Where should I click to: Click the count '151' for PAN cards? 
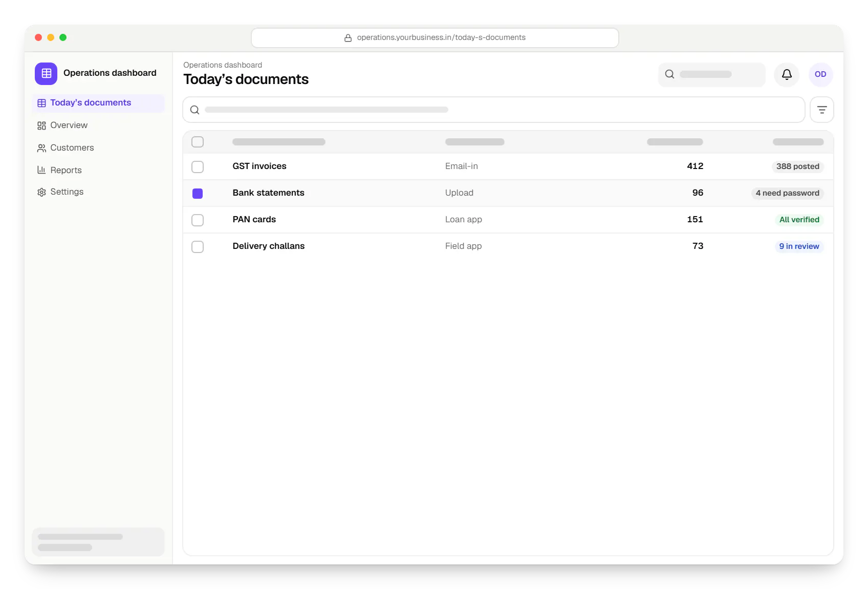pos(695,219)
